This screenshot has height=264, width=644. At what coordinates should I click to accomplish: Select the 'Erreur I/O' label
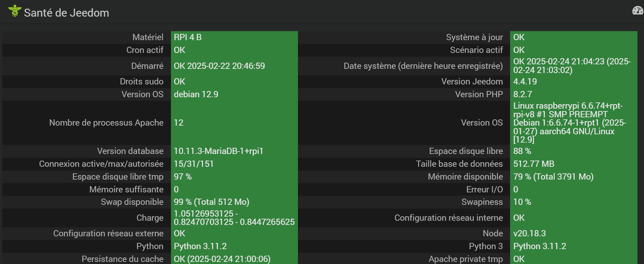click(484, 189)
